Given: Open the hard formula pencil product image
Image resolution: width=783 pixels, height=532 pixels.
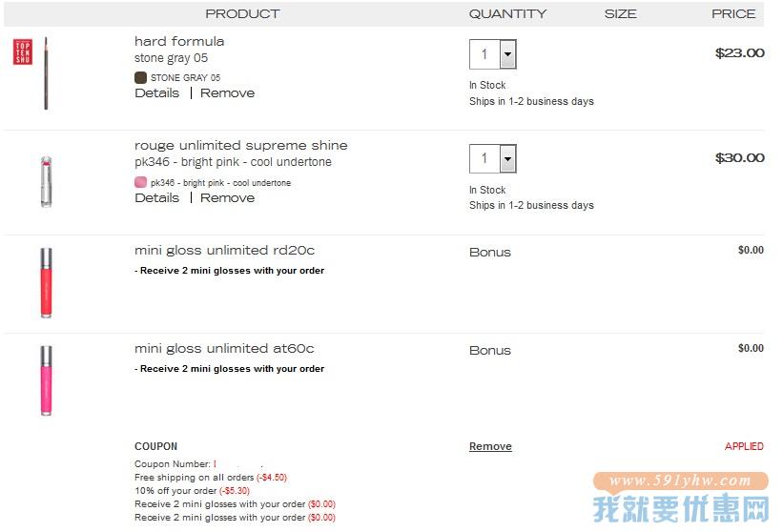Looking at the screenshot, I should click(x=46, y=72).
